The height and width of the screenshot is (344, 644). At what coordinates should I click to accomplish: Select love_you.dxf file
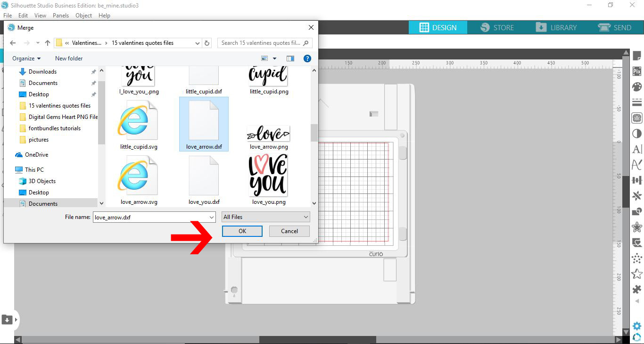[204, 180]
